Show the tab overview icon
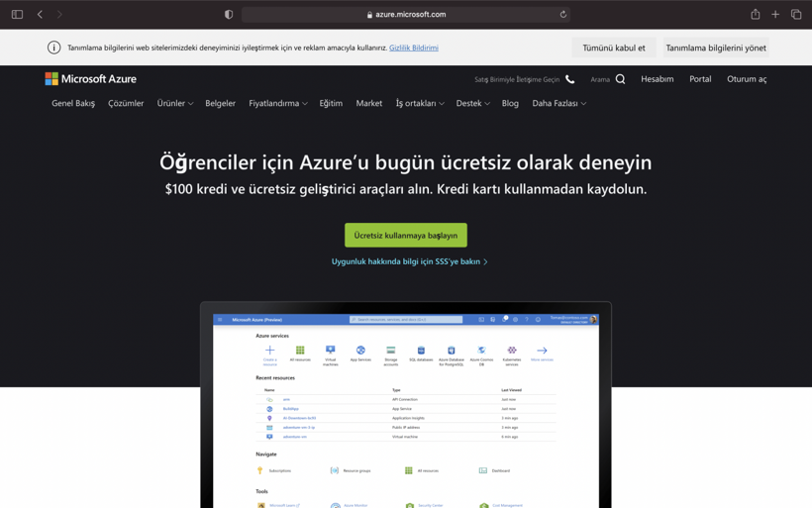Viewport: 812px width, 508px height. click(796, 15)
